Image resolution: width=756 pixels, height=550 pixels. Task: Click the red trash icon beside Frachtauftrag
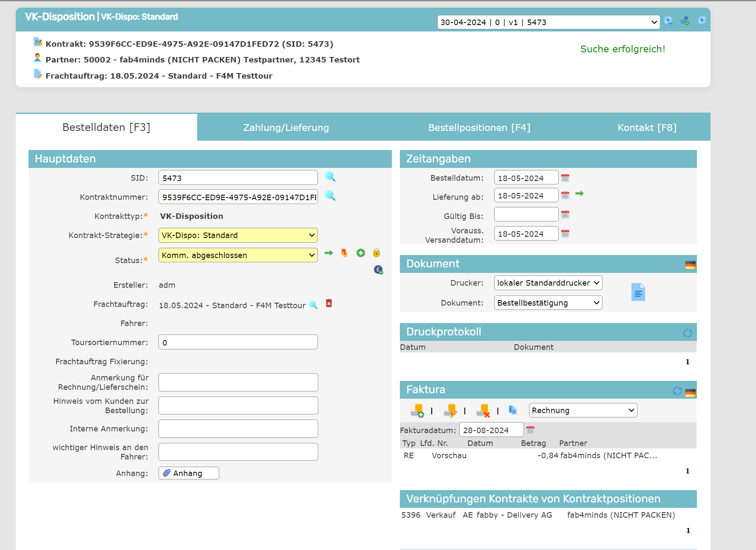click(x=328, y=303)
